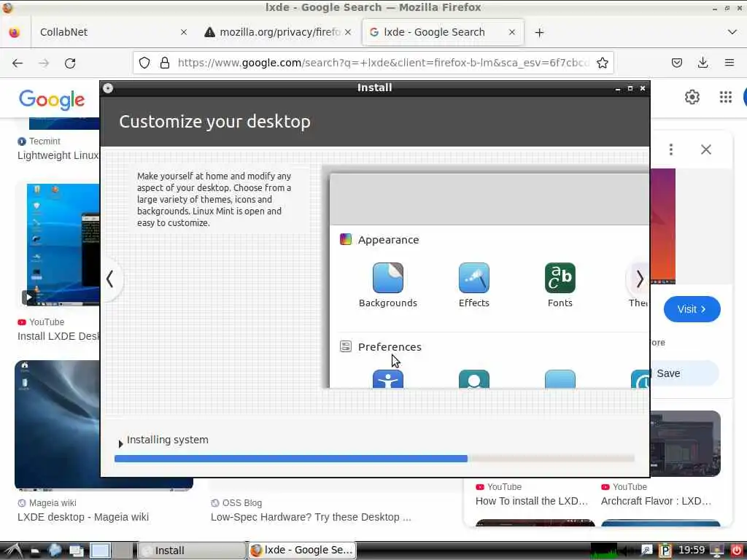747x560 pixels.
Task: Click the Mageia wiki desktop thumbnail
Action: 57,425
